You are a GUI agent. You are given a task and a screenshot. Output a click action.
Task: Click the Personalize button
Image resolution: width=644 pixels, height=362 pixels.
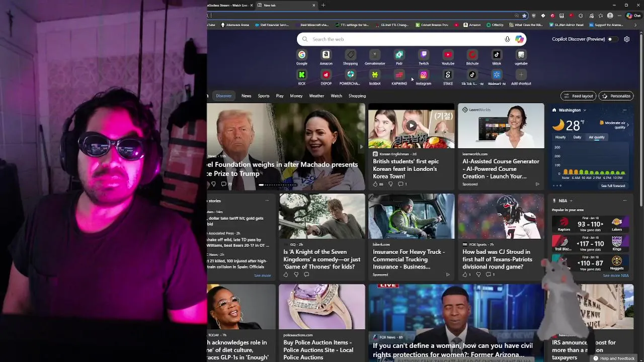[616, 96]
